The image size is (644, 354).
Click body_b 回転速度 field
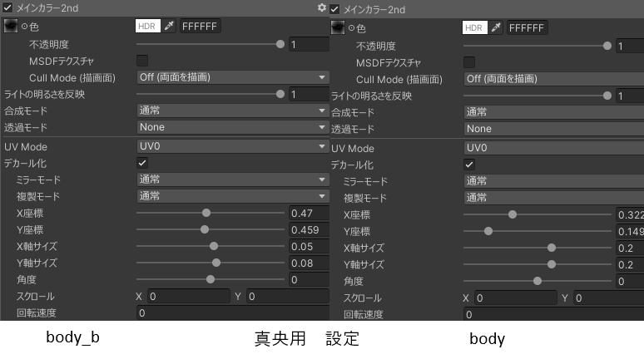pyautogui.click(x=232, y=313)
